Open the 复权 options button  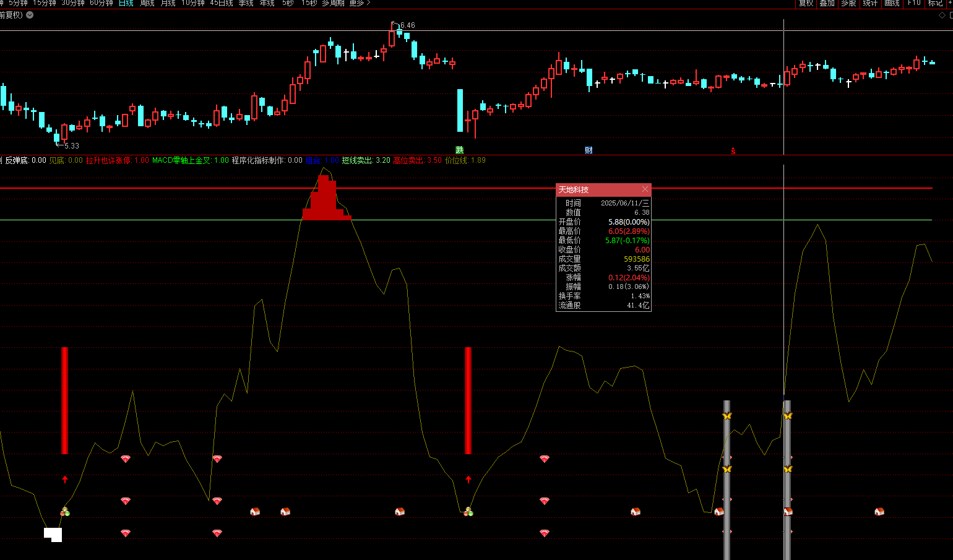click(806, 3)
